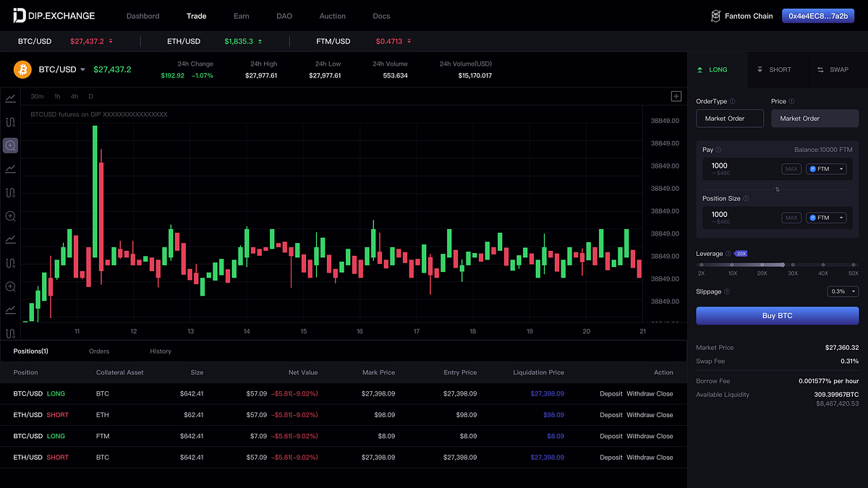The image size is (868, 488).
Task: Select the magnifier zoom tool in chart toolbar
Action: point(10,145)
